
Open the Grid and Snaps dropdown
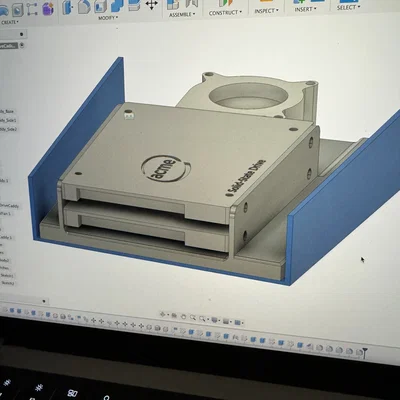point(227,321)
